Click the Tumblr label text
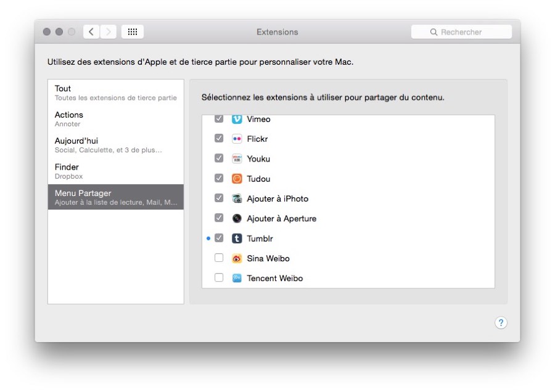 click(x=260, y=239)
